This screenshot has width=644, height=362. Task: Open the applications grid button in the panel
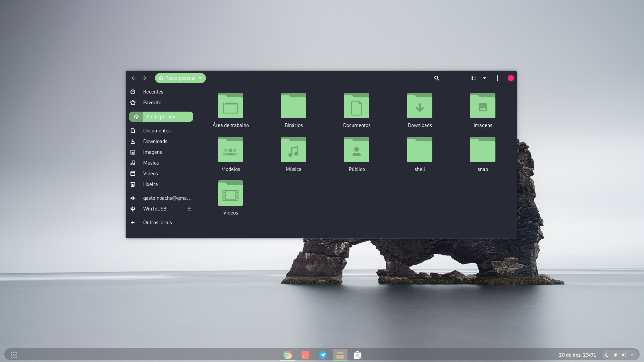click(x=14, y=355)
